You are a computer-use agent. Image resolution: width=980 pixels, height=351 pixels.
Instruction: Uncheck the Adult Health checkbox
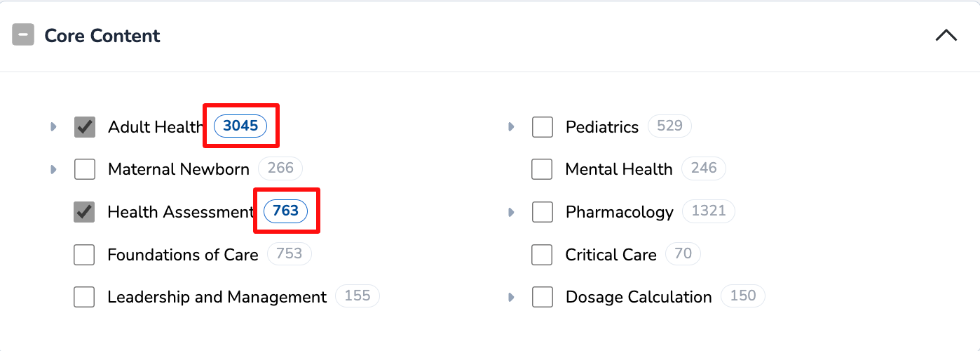85,127
